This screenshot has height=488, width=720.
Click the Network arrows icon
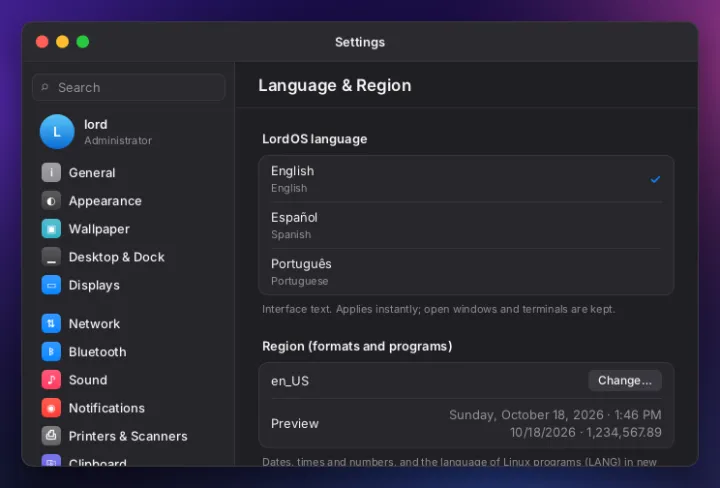click(x=51, y=324)
